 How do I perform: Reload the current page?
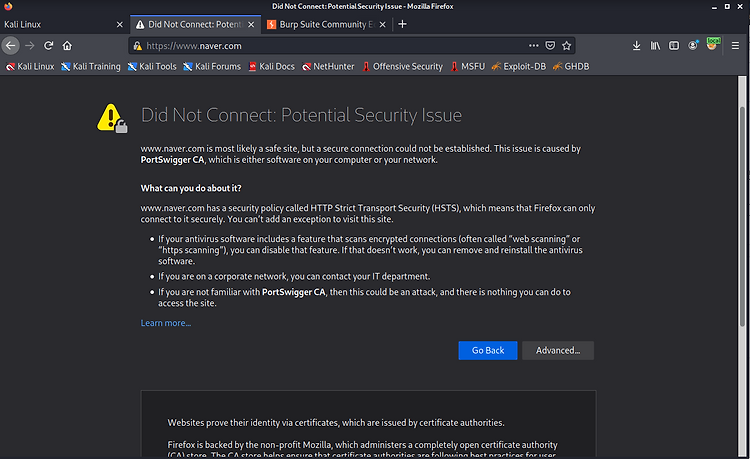point(48,46)
